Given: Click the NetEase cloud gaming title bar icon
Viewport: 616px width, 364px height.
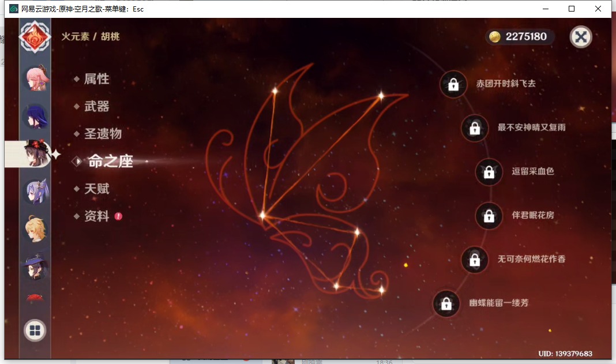Looking at the screenshot, I should tap(14, 9).
